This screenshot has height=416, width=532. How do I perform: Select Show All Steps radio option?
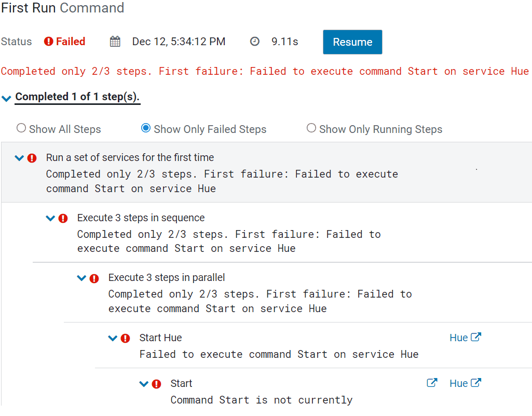(21, 128)
